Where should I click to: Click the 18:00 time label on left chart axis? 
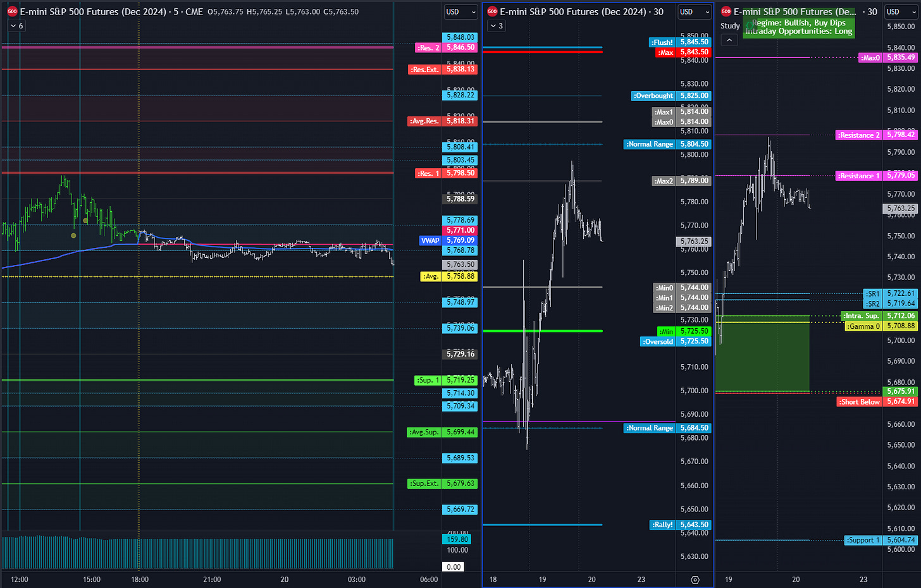140,580
